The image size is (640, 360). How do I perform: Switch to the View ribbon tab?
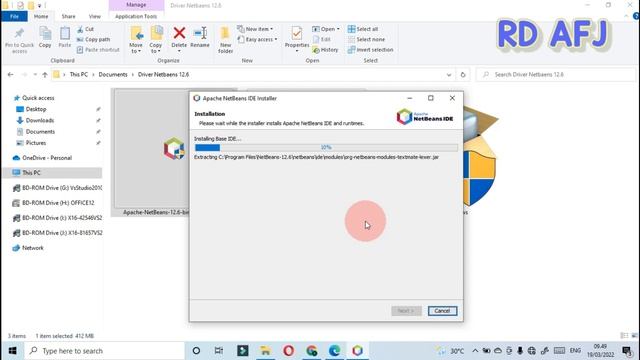point(95,16)
